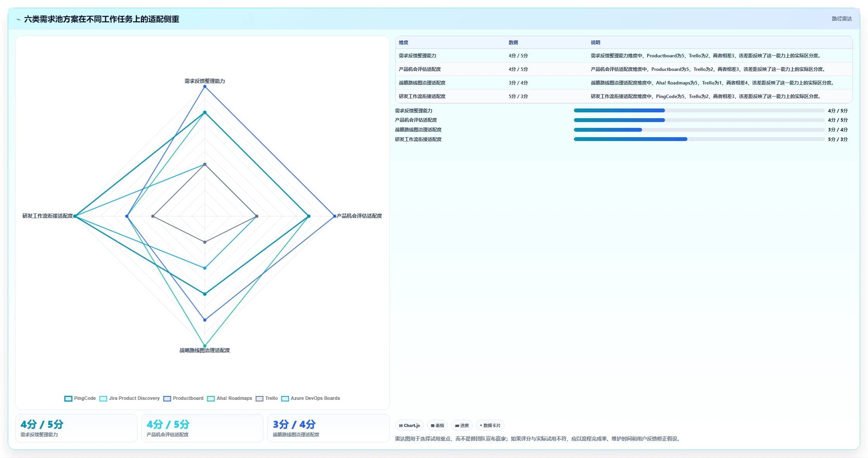Click the 研发工作流衔接适配度 progress bar
Viewport: 868px width, 458px height.
point(699,139)
